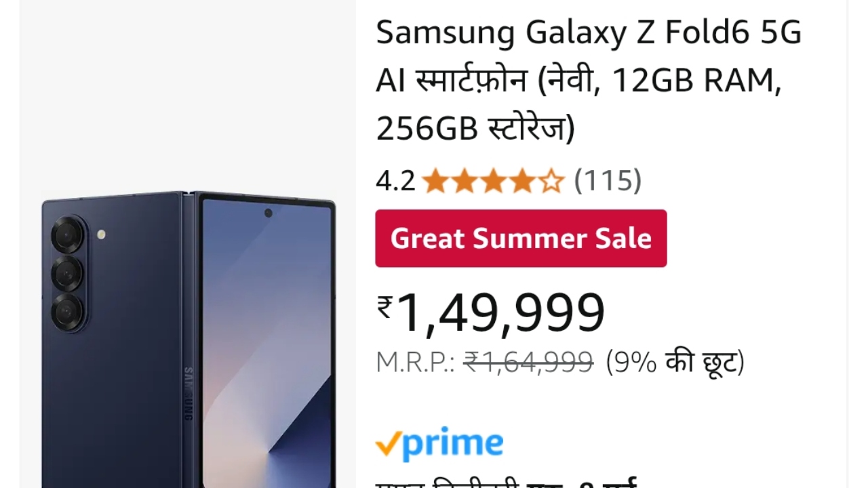The width and height of the screenshot is (868, 488).
Task: Click the star rating icons
Action: [x=493, y=182]
